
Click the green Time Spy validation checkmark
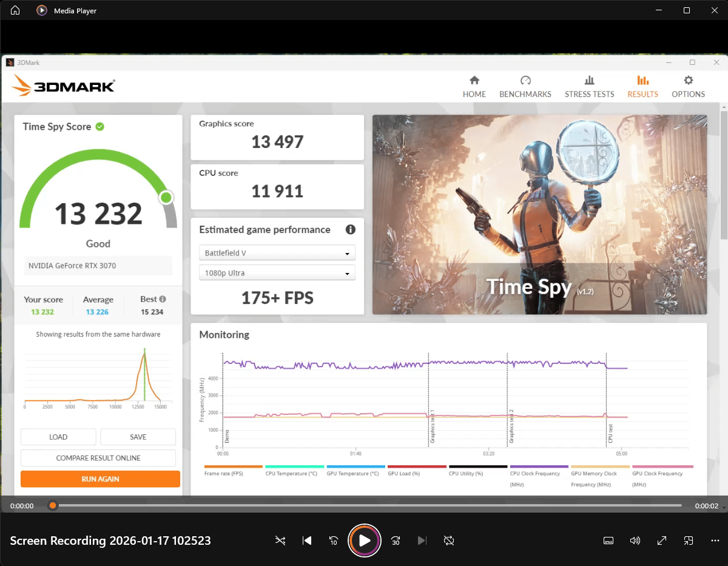(x=99, y=127)
